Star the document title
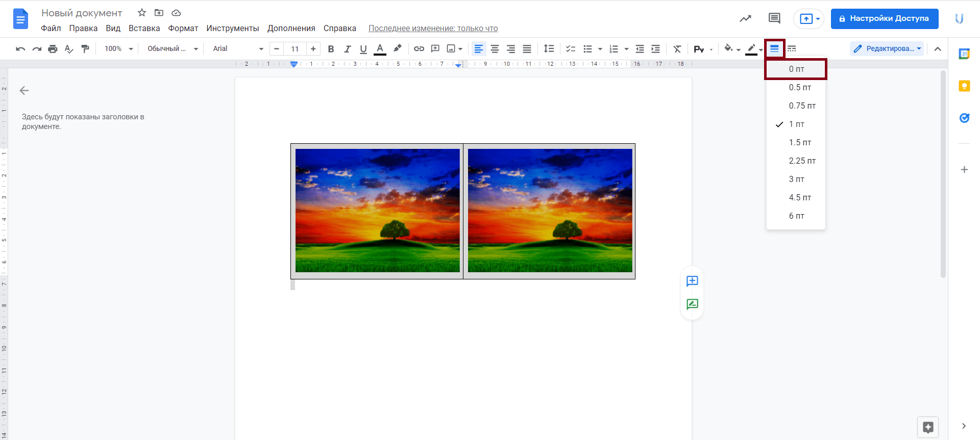Viewport: 980px width, 440px height. (142, 13)
